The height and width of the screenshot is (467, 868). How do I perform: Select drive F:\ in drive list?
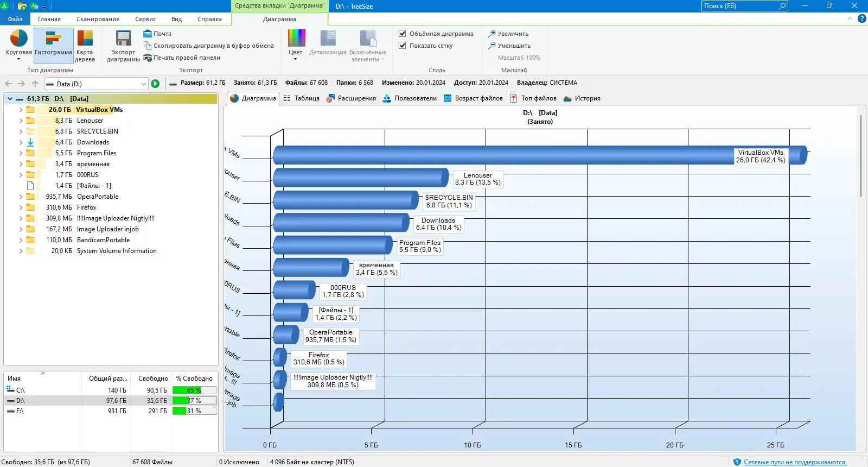111,411
